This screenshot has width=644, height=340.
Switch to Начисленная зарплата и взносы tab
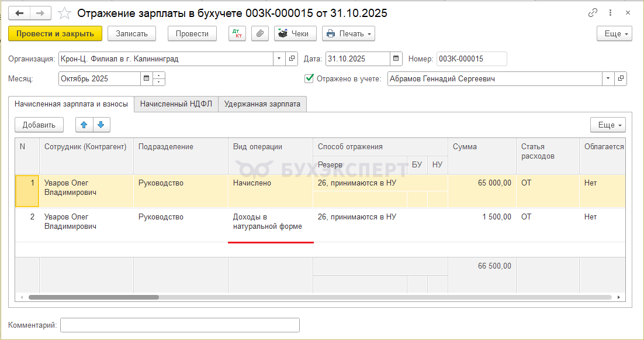[x=71, y=104]
